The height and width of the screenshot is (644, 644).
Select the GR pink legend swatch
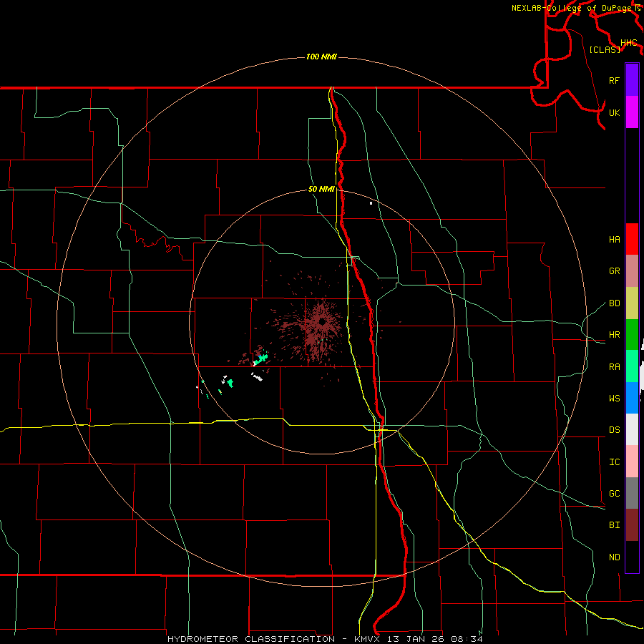point(632,271)
